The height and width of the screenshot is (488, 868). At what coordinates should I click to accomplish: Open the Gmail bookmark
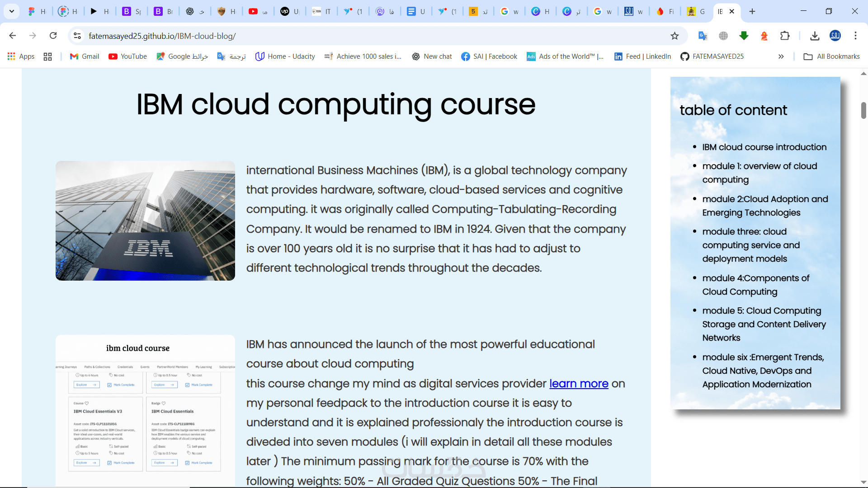coord(85,56)
